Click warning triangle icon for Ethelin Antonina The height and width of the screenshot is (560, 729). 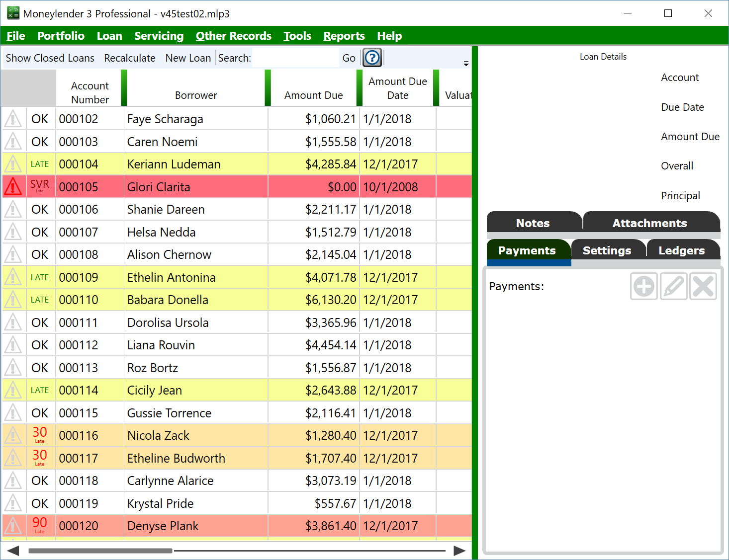13,277
